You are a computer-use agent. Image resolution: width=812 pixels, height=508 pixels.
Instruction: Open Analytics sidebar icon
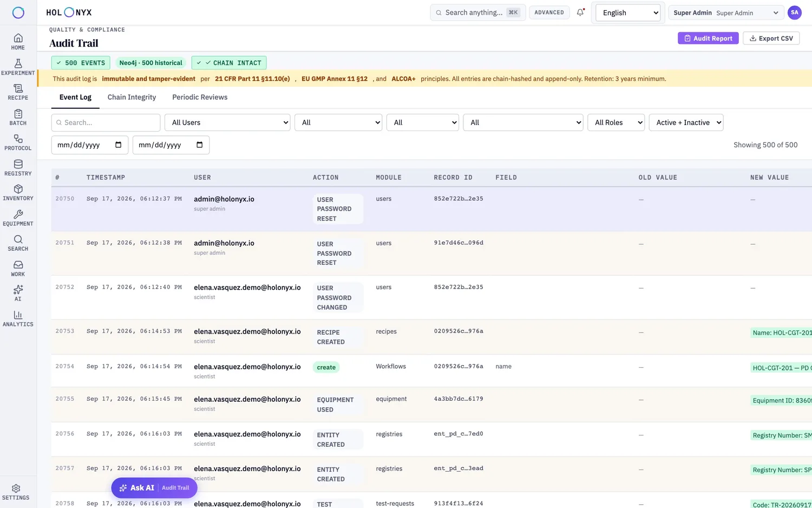point(18,319)
